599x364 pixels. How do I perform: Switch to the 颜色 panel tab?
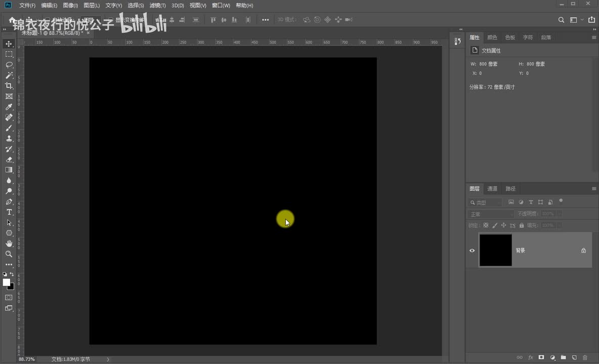[x=492, y=37]
